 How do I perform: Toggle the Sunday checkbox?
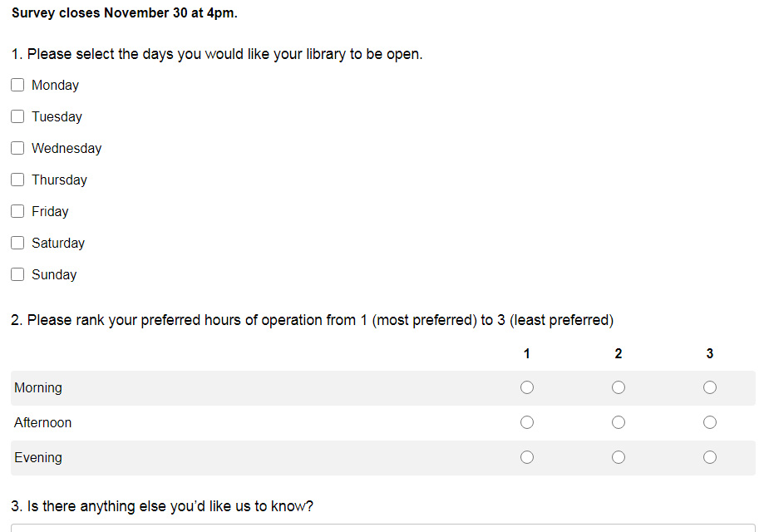pyautogui.click(x=17, y=274)
